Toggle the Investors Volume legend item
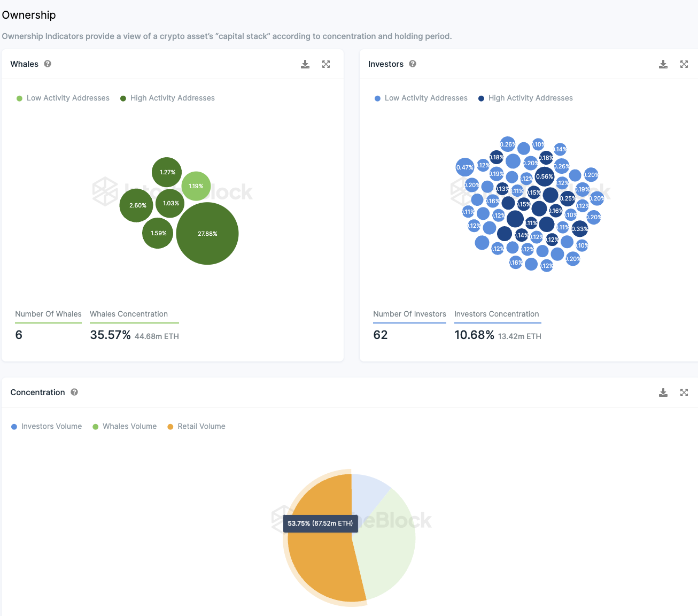 point(46,426)
